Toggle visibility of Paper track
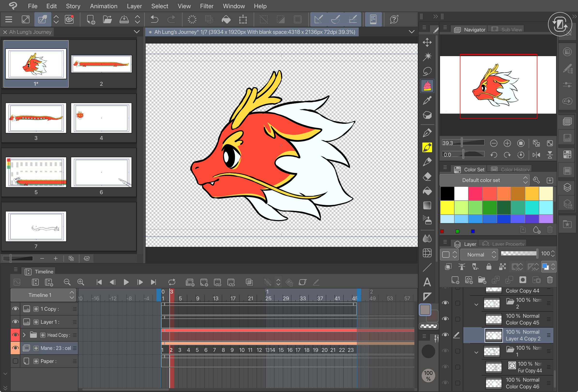This screenshot has height=392, width=578. tap(15, 361)
